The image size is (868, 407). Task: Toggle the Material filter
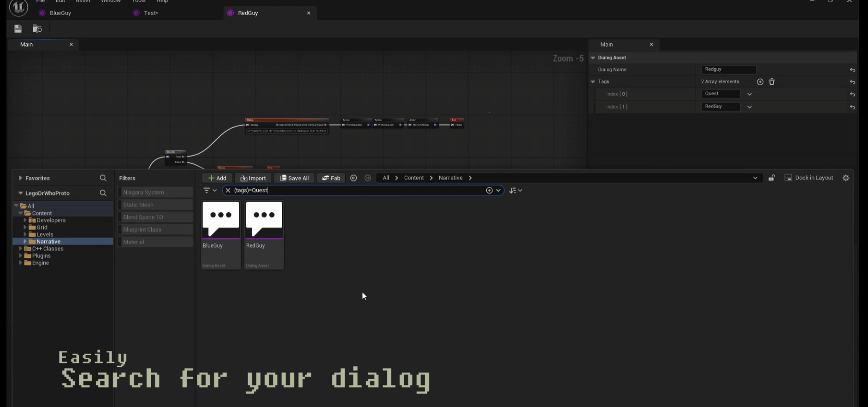pyautogui.click(x=155, y=242)
